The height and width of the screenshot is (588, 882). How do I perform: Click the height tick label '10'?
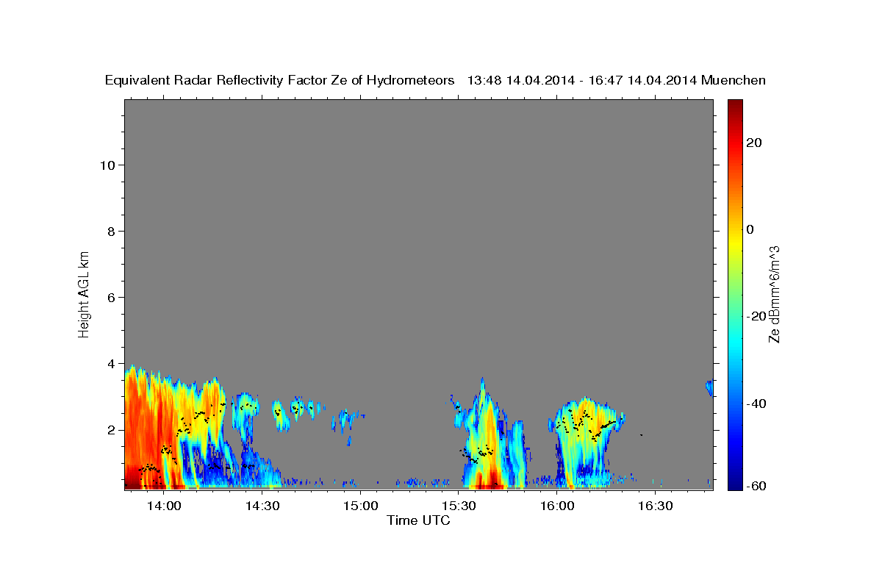tap(107, 165)
